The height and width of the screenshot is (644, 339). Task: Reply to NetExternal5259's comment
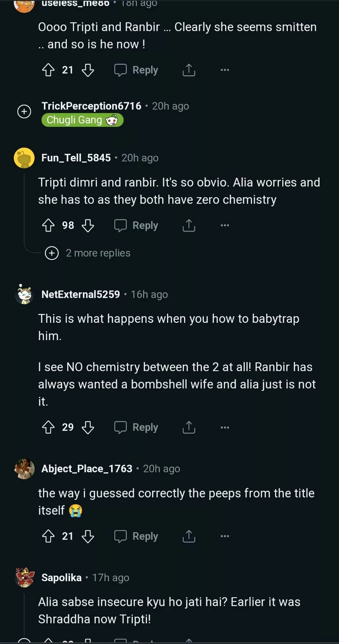point(136,427)
